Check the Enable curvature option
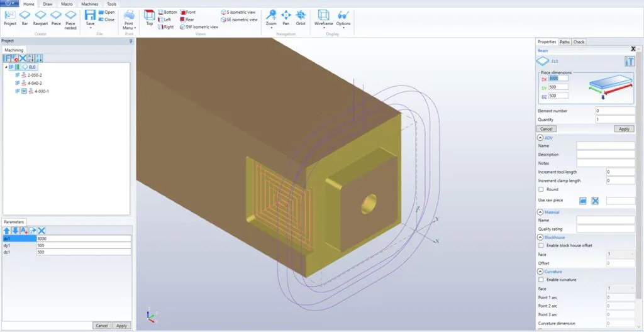Image resolution: width=644 pixels, height=332 pixels. [x=541, y=279]
